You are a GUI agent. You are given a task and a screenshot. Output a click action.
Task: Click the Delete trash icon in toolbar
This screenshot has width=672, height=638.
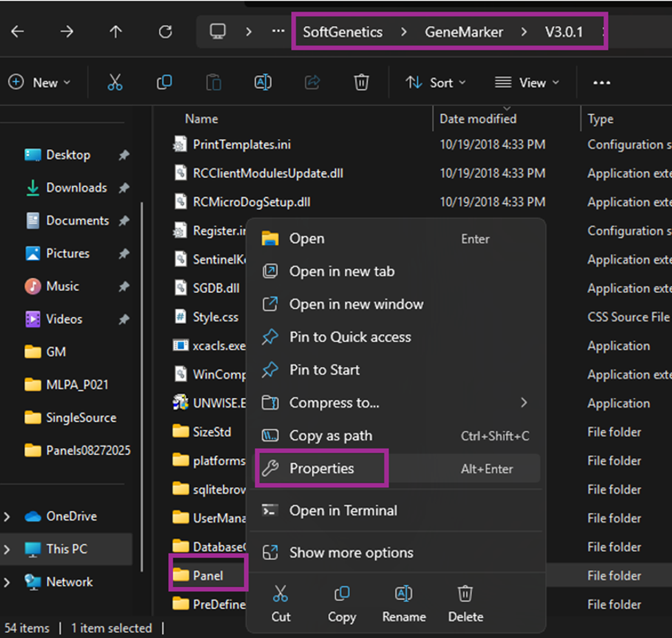coord(361,83)
